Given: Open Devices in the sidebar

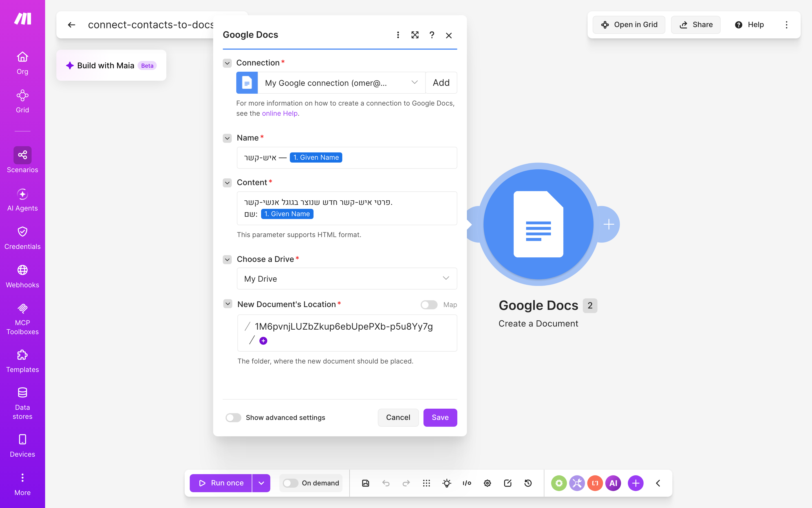Looking at the screenshot, I should tap(23, 446).
